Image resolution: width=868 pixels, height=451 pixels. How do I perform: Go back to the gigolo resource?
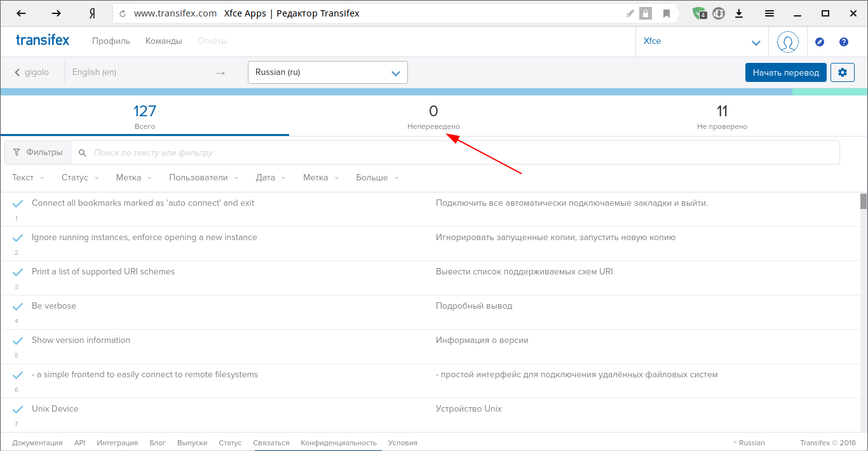(32, 72)
